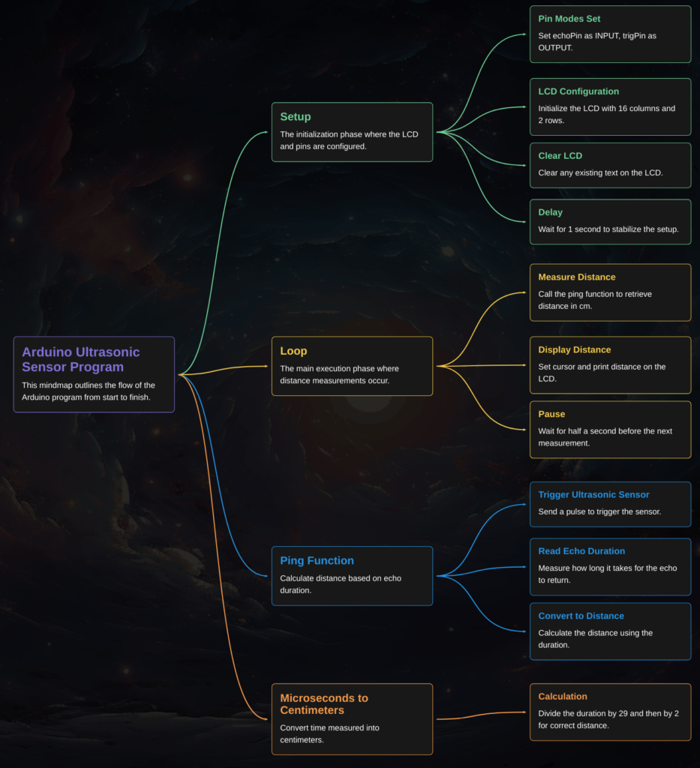Click the blue 'Ping Function' heading
The image size is (700, 768).
317,560
